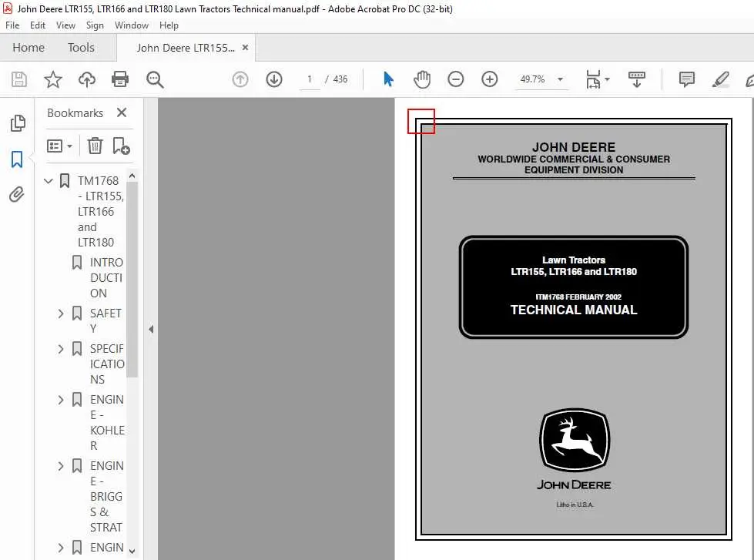Viewport: 754px width, 560px height.
Task: Toggle scrolling mode keyboard icon
Action: pyautogui.click(x=637, y=79)
